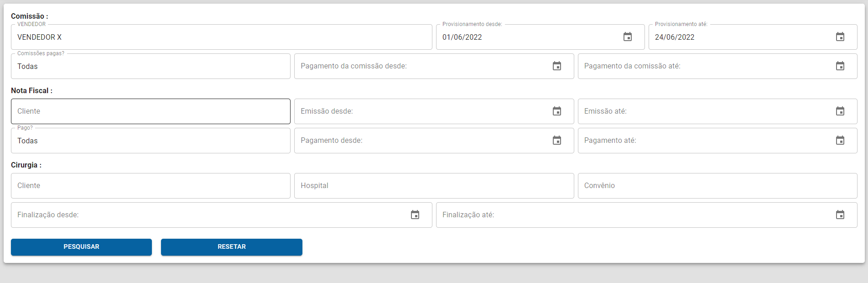Open calendar for Provisionamento desde
The width and height of the screenshot is (868, 283).
(628, 37)
